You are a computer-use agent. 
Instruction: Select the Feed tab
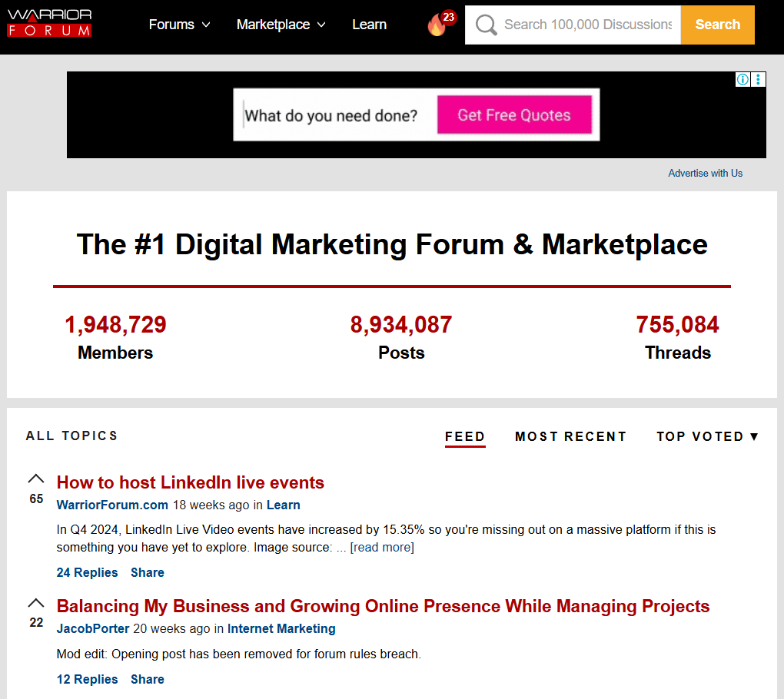coord(465,437)
